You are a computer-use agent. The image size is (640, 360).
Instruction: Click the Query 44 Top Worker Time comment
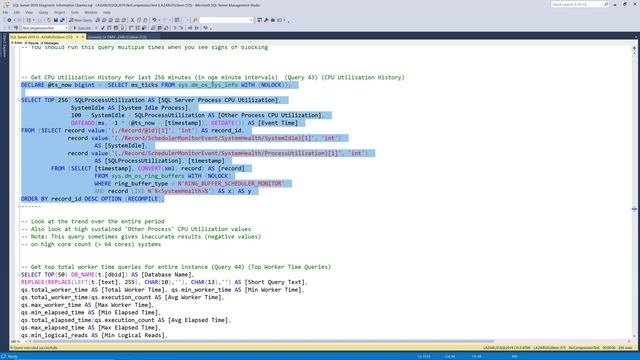point(176,267)
